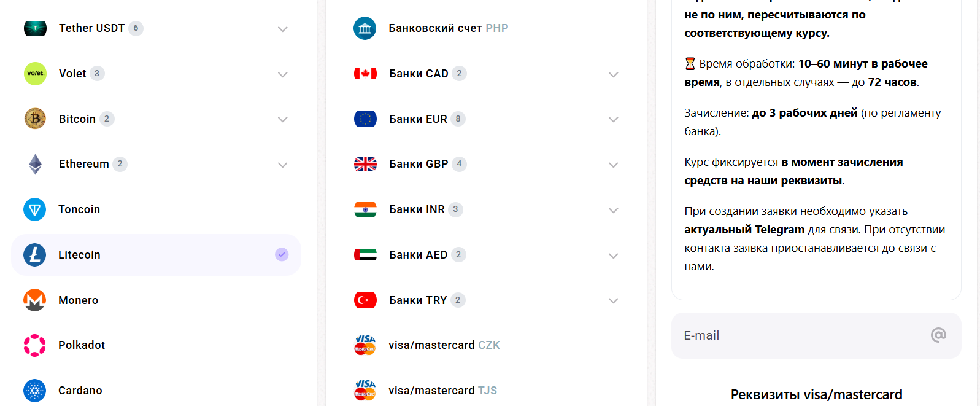980x406 pixels.
Task: Expand the Банки EUR list
Action: tap(613, 119)
